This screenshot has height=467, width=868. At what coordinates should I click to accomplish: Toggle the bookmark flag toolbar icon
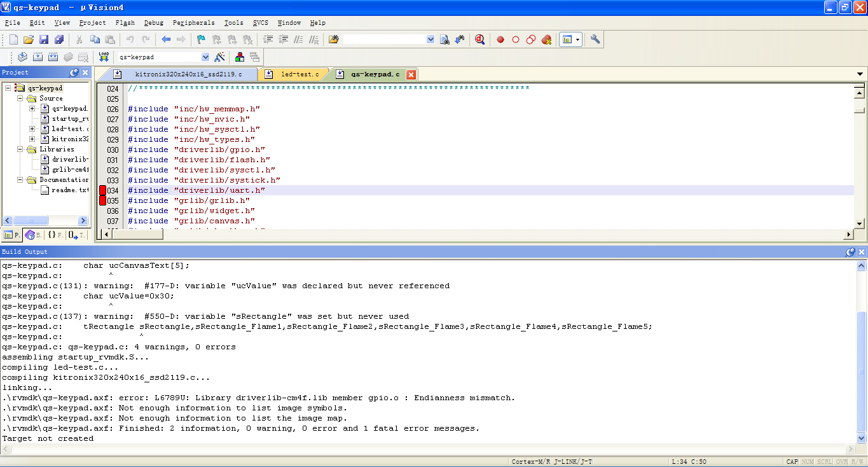(x=201, y=39)
